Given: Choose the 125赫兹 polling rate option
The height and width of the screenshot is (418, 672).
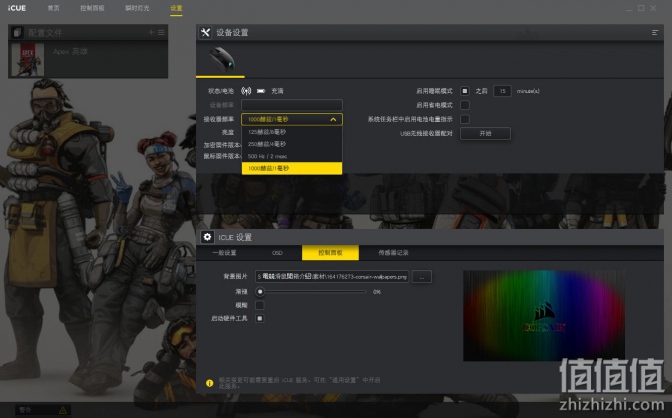Looking at the screenshot, I should click(x=292, y=132).
